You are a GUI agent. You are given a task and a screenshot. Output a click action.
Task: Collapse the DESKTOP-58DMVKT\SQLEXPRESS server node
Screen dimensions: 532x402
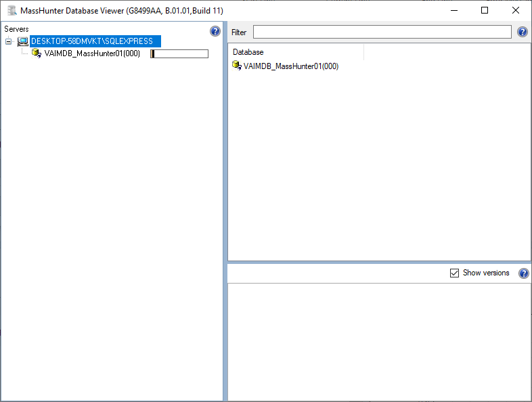9,41
